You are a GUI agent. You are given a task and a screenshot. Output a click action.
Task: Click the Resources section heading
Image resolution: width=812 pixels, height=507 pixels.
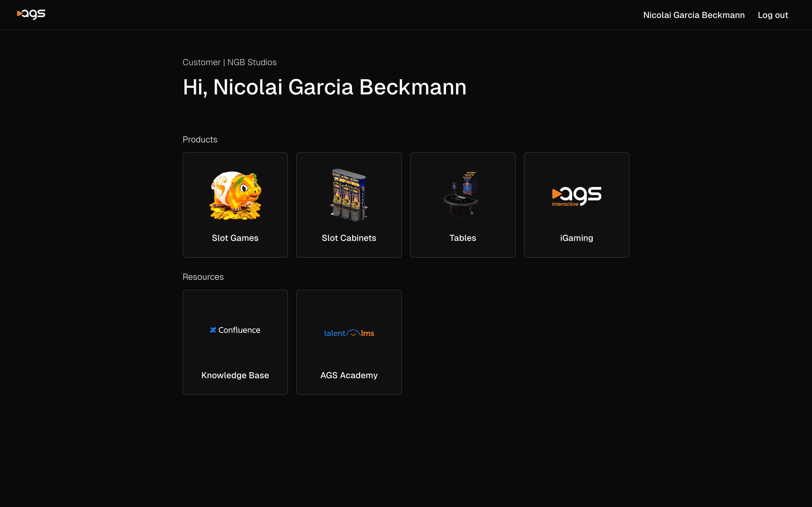click(x=203, y=277)
